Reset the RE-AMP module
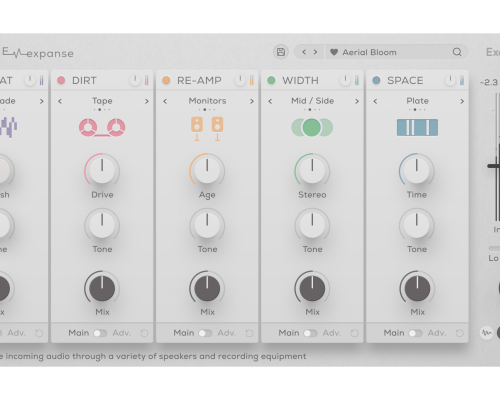Viewport: 500px width, 400px height. 249,333
